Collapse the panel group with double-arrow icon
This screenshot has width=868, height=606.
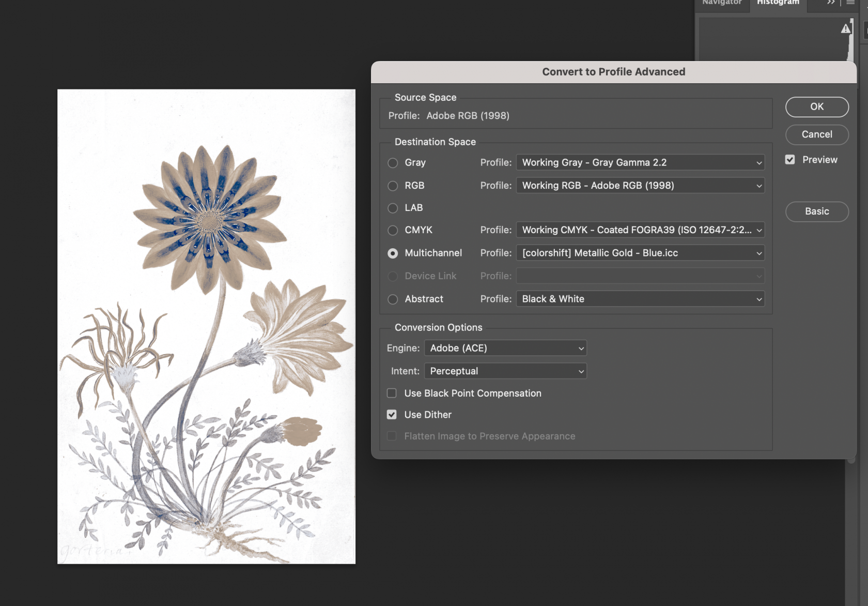pos(831,3)
